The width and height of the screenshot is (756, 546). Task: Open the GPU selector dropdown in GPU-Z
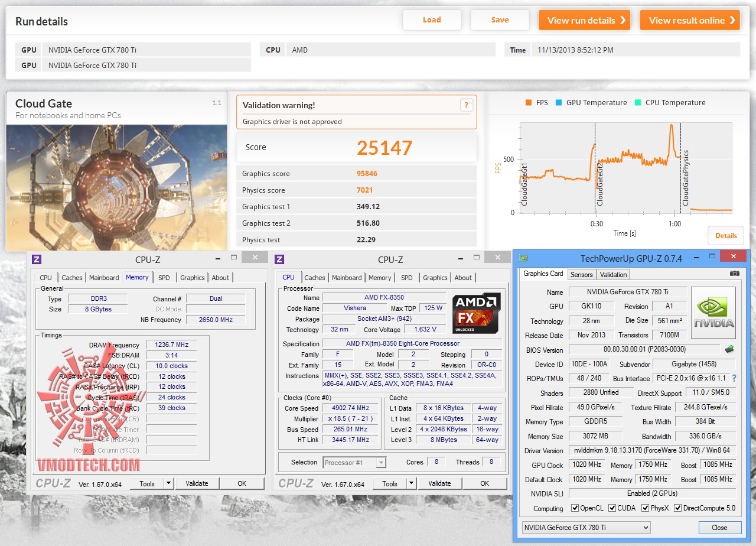tap(586, 527)
